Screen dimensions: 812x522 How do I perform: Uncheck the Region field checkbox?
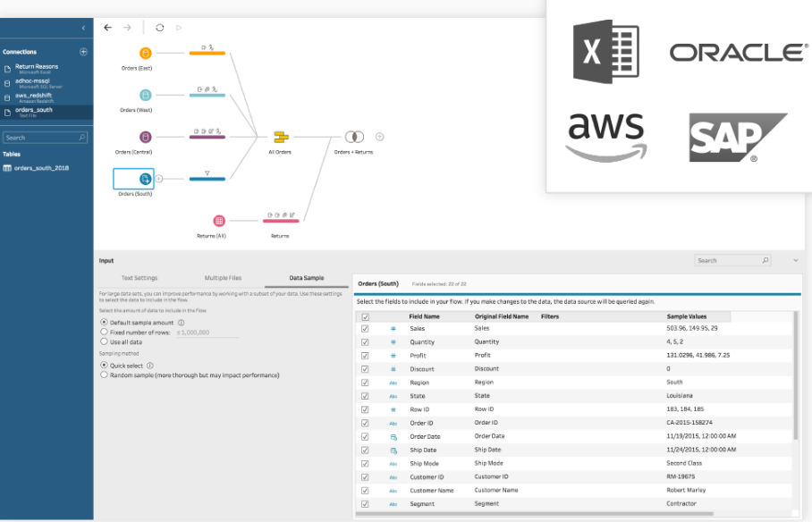[x=364, y=382]
